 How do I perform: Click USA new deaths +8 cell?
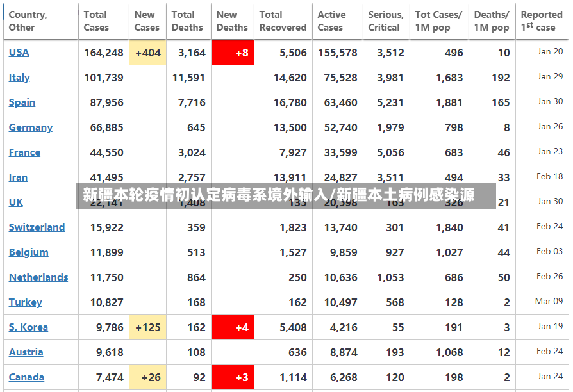[233, 53]
